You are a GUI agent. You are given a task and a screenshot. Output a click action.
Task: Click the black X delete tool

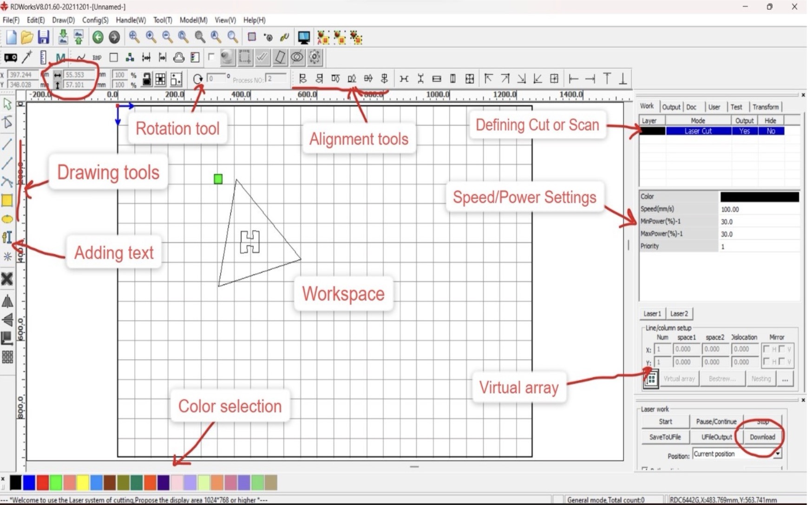click(7, 279)
